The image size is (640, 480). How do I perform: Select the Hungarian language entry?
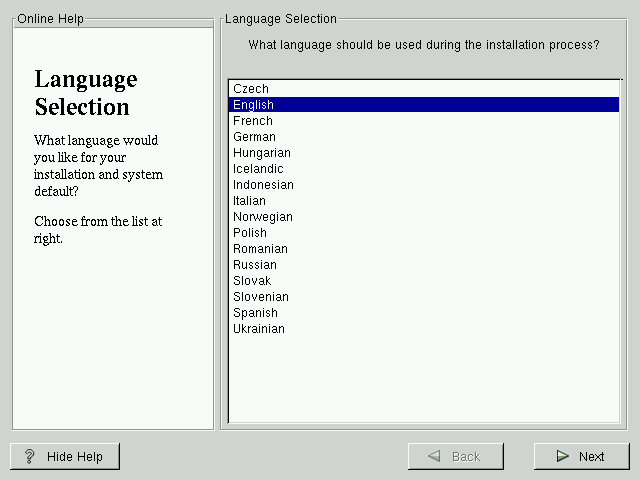point(262,153)
